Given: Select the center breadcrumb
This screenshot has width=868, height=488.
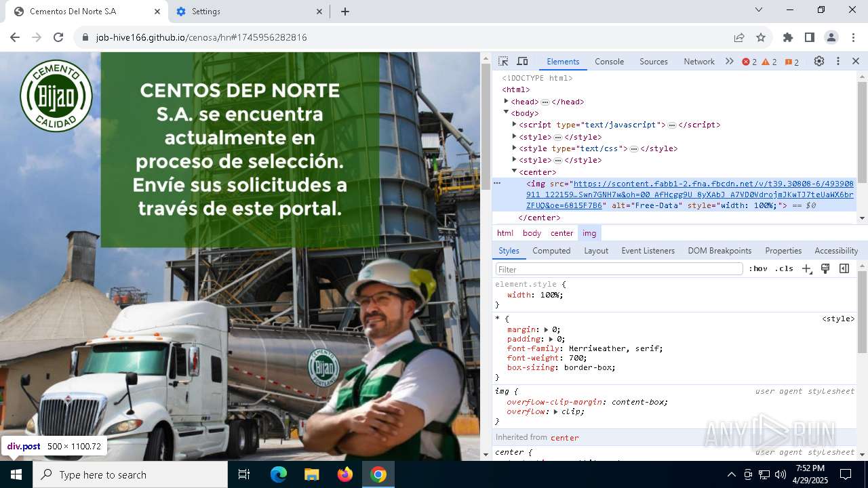Looking at the screenshot, I should (x=562, y=232).
